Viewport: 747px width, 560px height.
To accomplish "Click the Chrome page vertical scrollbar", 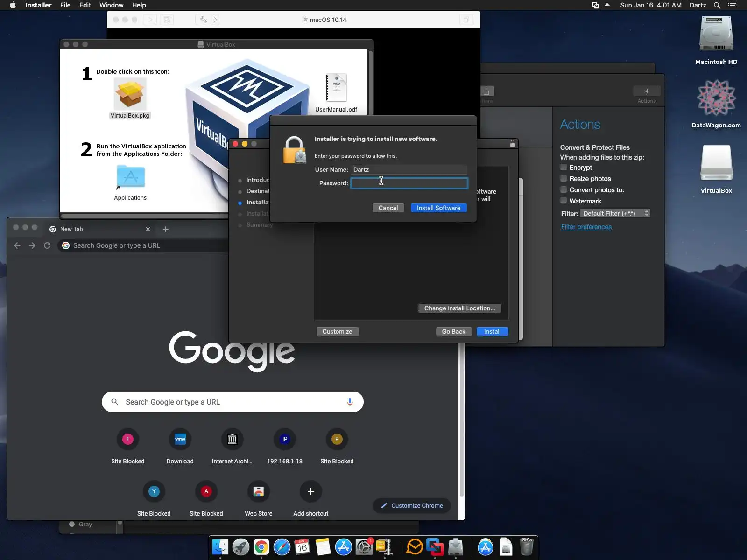I will click(462, 420).
